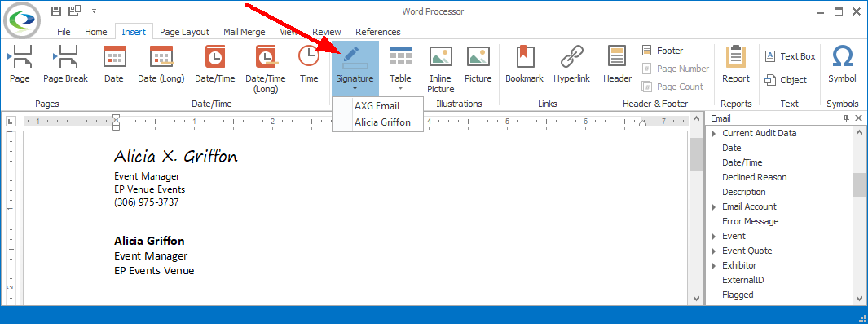
Task: Insert an Inline Picture
Action: coord(441,69)
